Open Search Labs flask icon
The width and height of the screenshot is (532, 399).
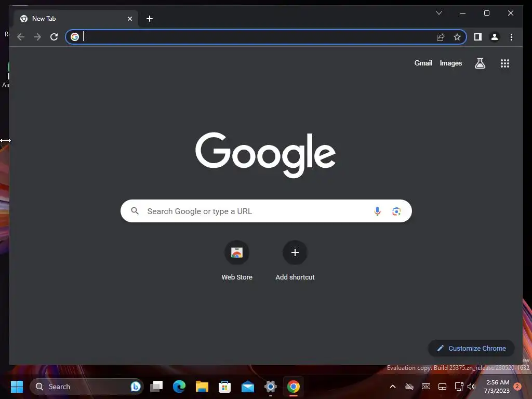[x=480, y=63]
